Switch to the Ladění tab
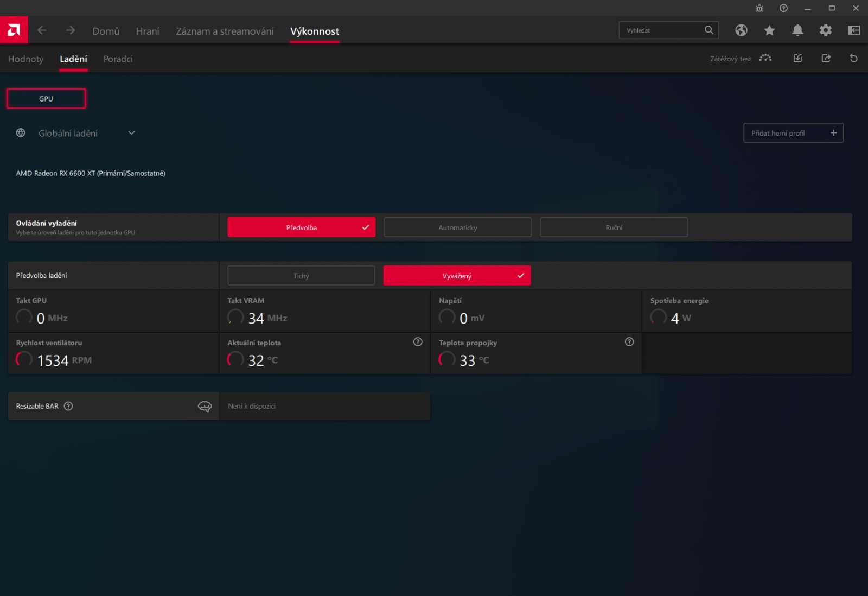Screen dimensions: 868x596 click(73, 59)
